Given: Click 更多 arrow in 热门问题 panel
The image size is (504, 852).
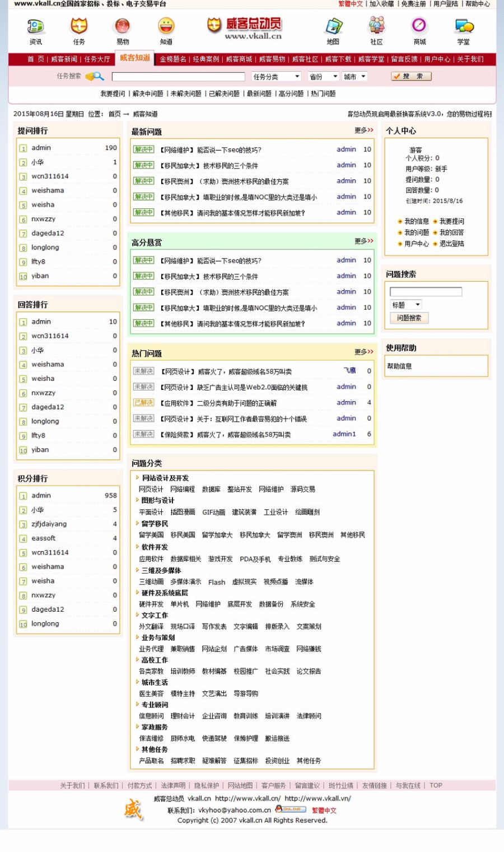Looking at the screenshot, I should tap(364, 352).
